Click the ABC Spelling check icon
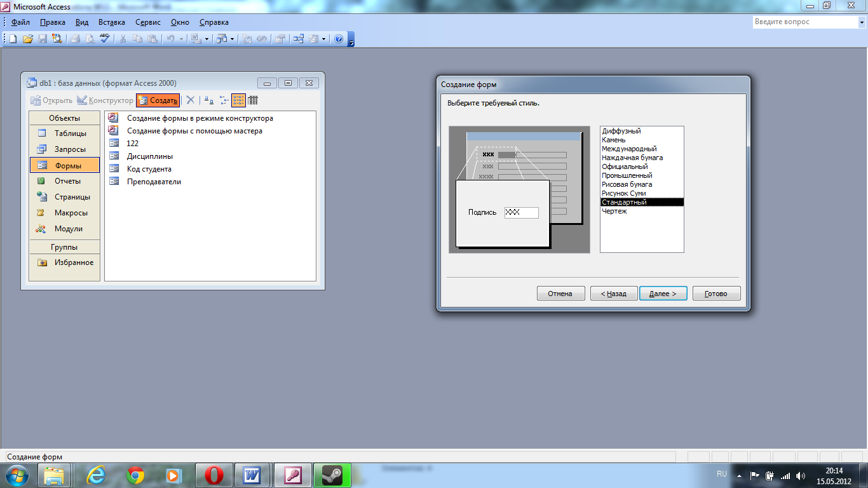 tap(104, 39)
